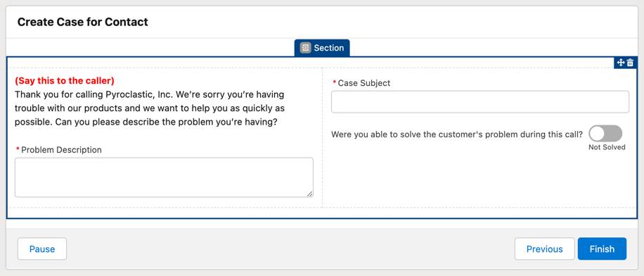The height and width of the screenshot is (276, 644).
Task: Click the Problem Description field label
Action: pyautogui.click(x=61, y=150)
